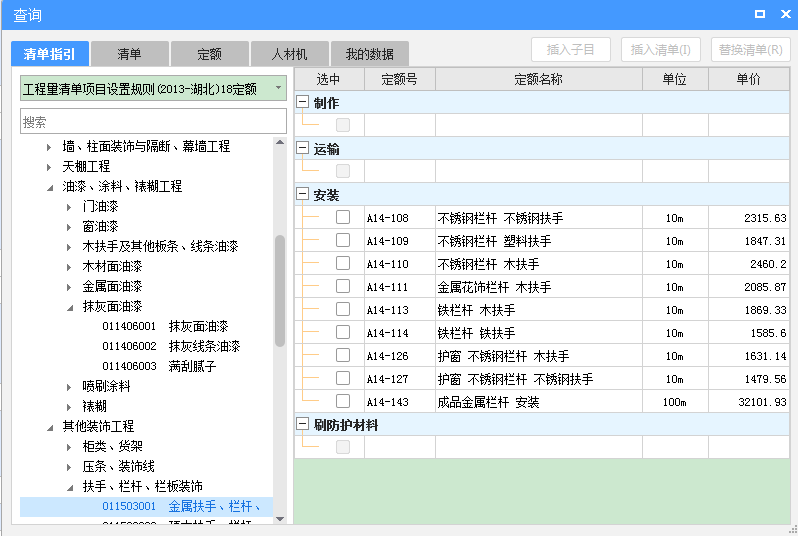The image size is (798, 536).
Task: Check the box for A14-110
Action: 343,263
